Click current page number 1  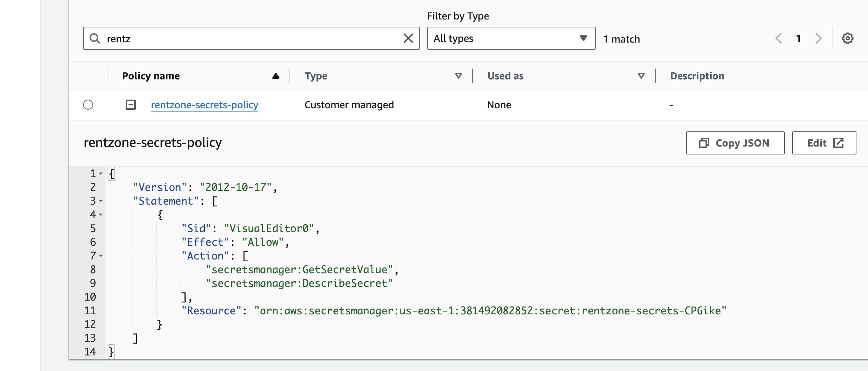[798, 38]
